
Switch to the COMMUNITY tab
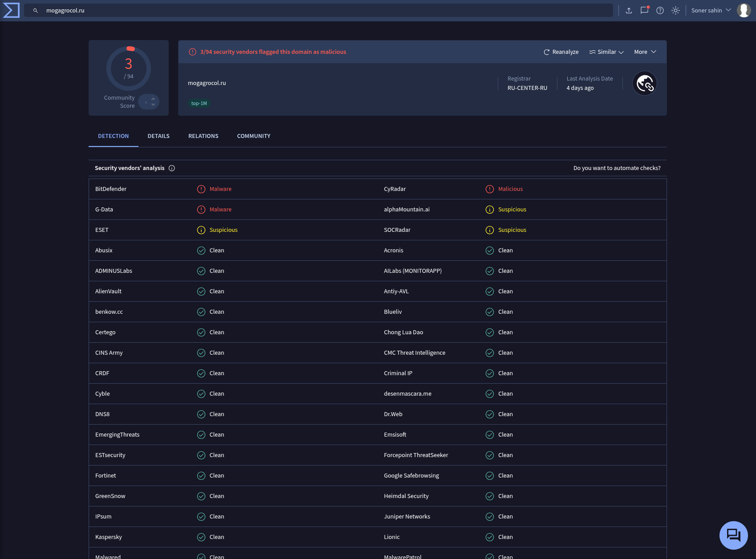[254, 136]
